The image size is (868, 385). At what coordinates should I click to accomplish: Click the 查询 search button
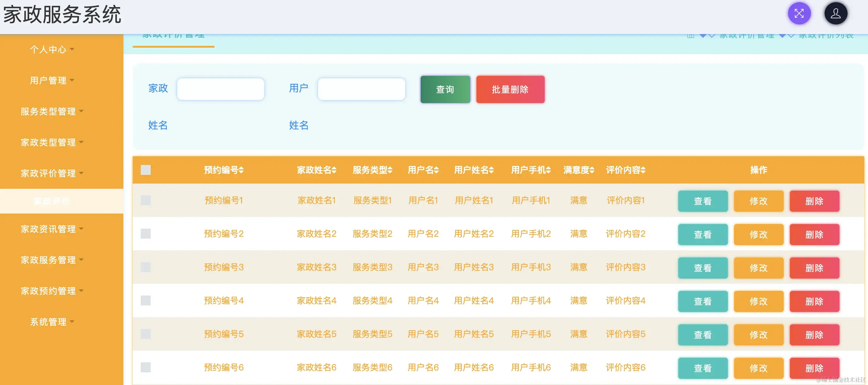tap(445, 89)
